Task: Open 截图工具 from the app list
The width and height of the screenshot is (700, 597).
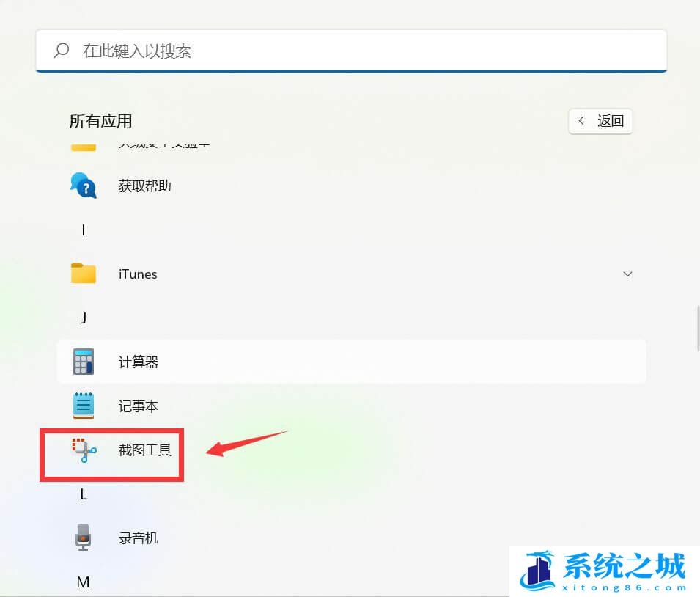Action: pyautogui.click(x=144, y=450)
